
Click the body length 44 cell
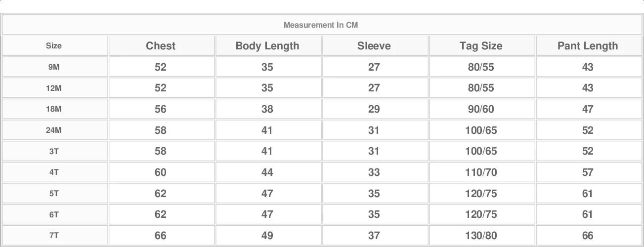tap(267, 172)
